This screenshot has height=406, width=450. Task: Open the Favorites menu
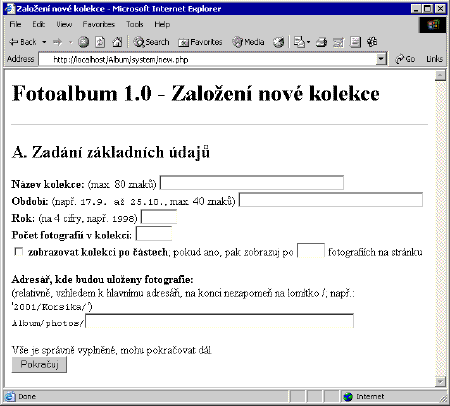98,24
